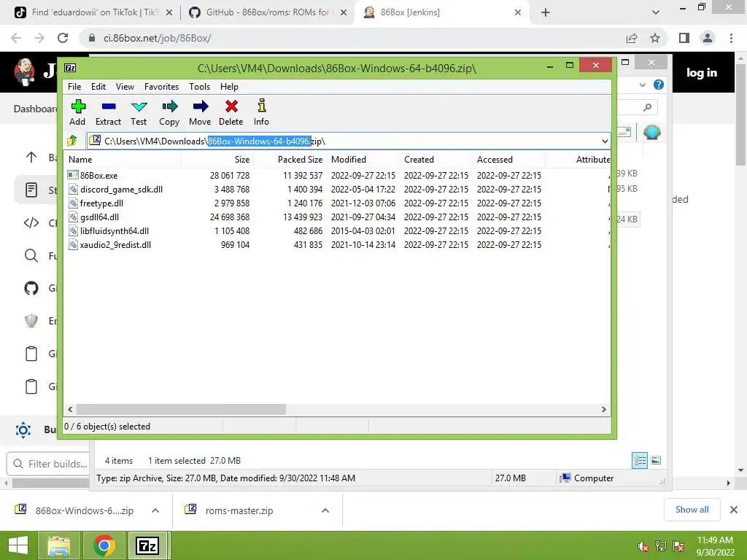Click the Jenkins log in link
Viewport: 747px width, 560px height.
[x=701, y=73]
